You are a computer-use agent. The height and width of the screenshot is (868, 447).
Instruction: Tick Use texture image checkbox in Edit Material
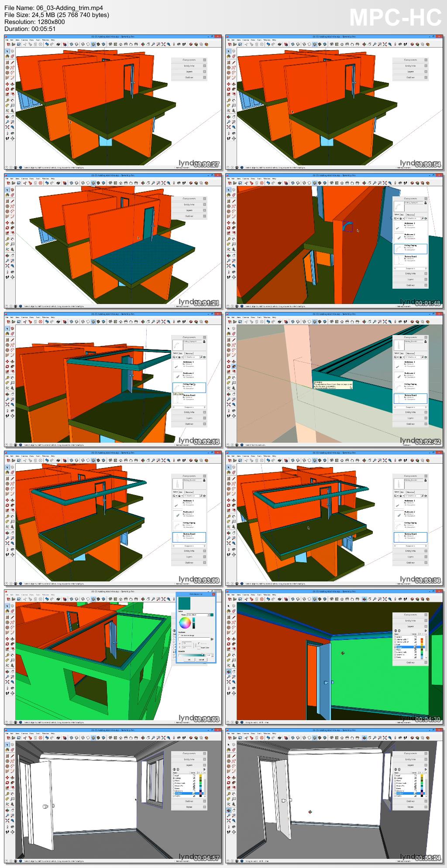tap(179, 636)
